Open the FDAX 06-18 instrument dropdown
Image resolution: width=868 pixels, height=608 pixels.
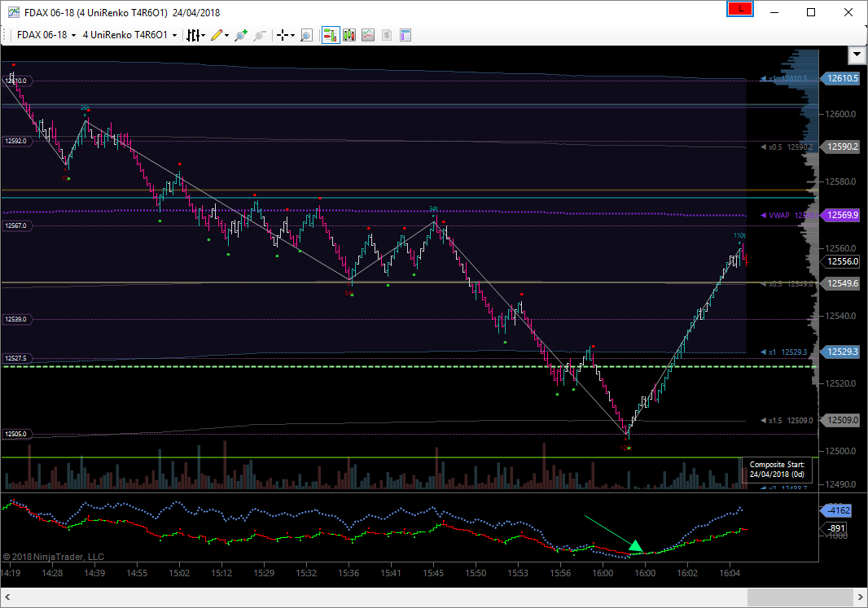(x=46, y=35)
